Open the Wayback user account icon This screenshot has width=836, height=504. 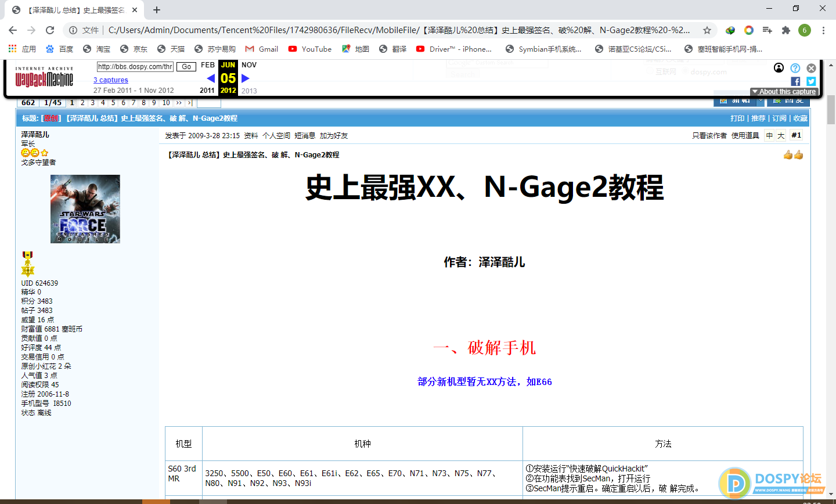tap(779, 68)
